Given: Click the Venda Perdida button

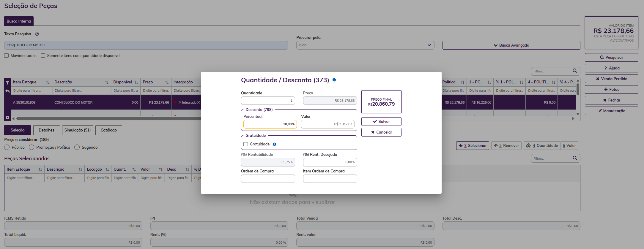Looking at the screenshot, I should pos(611,79).
